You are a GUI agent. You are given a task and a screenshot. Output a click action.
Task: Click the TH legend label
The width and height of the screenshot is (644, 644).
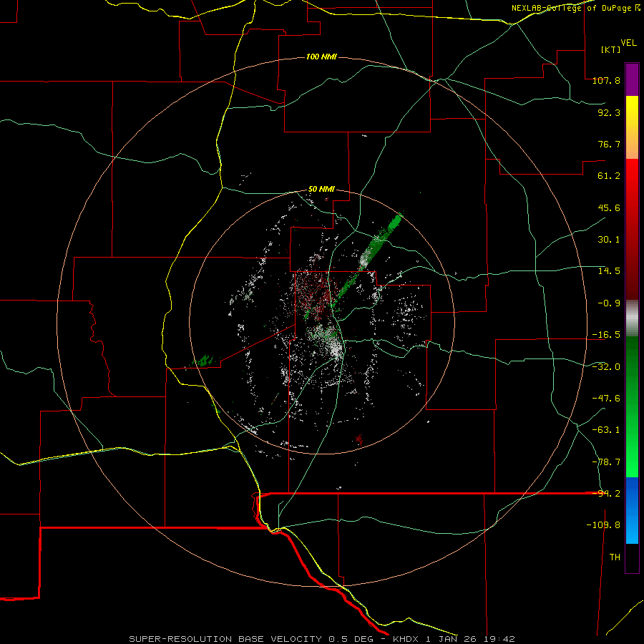click(x=615, y=557)
